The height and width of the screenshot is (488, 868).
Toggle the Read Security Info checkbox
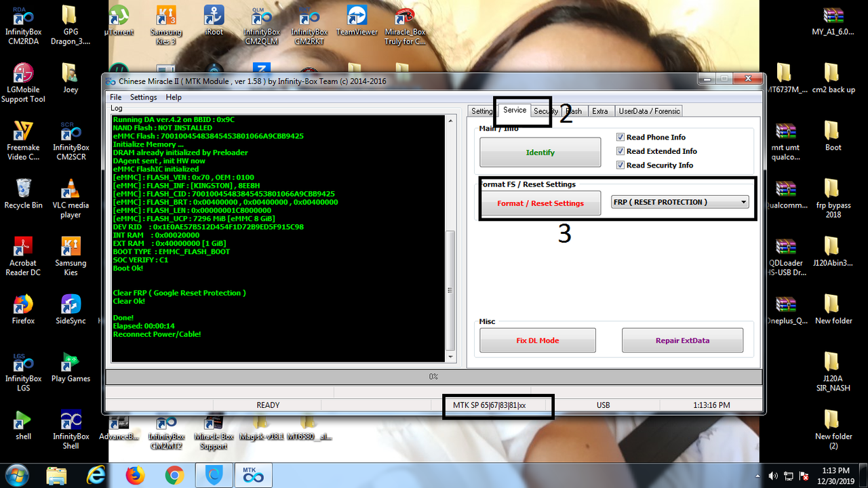[x=620, y=165]
